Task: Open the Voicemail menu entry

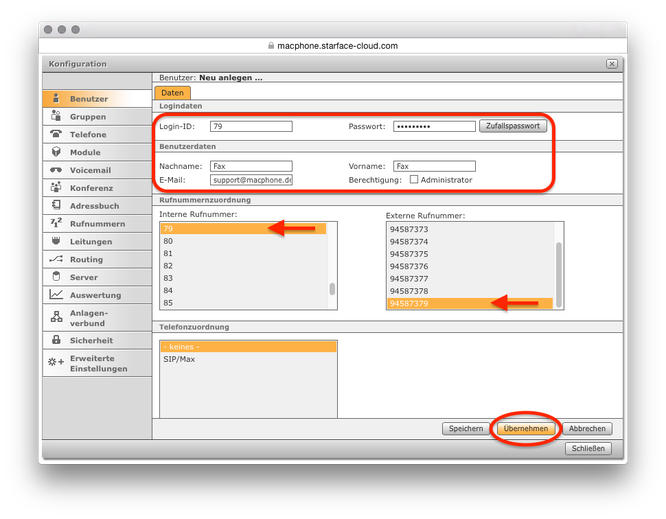Action: 97,170
